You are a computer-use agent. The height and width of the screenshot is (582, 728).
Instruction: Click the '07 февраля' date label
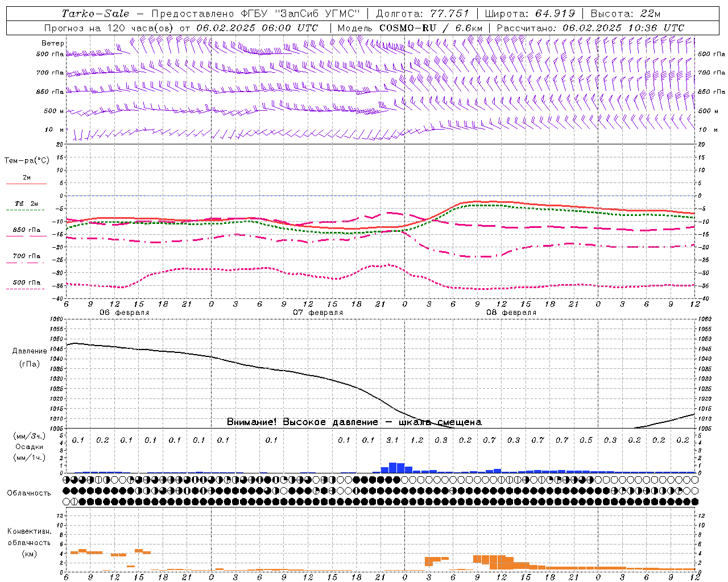[x=318, y=313]
